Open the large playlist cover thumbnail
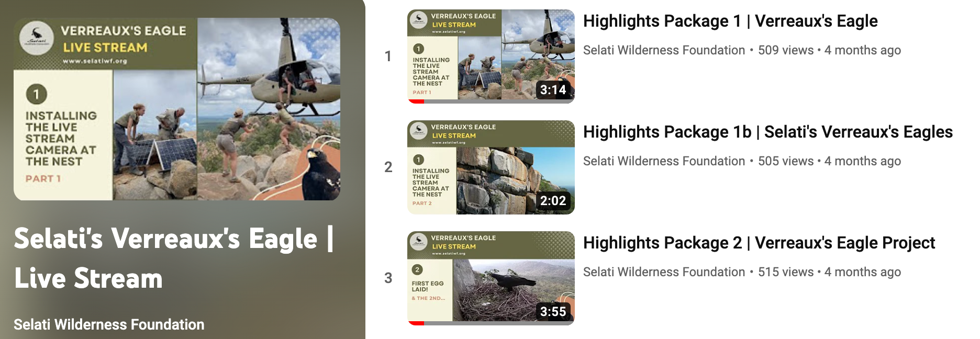The height and width of the screenshot is (339, 980). (177, 109)
